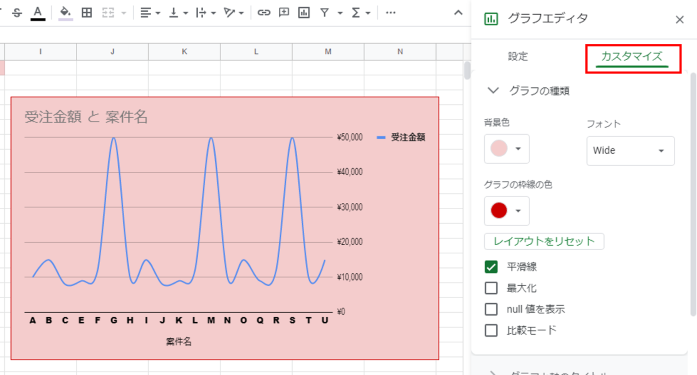Insert a comment with toolbar icon
697x375 pixels.
pyautogui.click(x=284, y=13)
